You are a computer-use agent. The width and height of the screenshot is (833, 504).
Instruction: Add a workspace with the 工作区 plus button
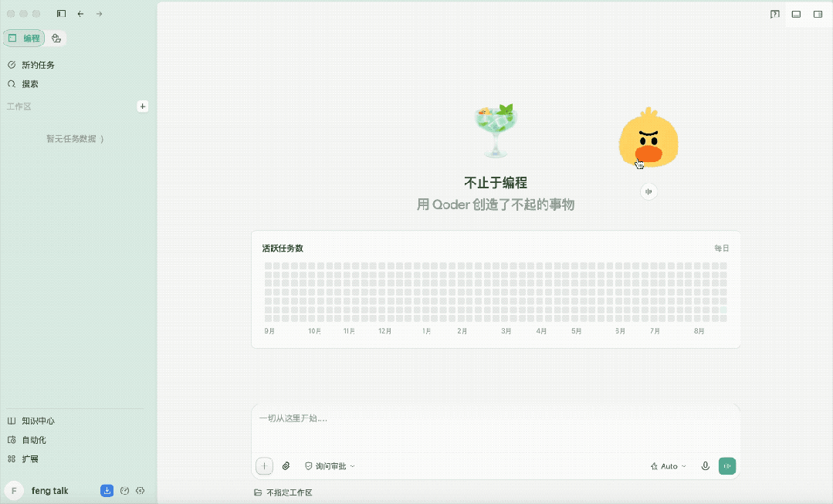pyautogui.click(x=142, y=107)
